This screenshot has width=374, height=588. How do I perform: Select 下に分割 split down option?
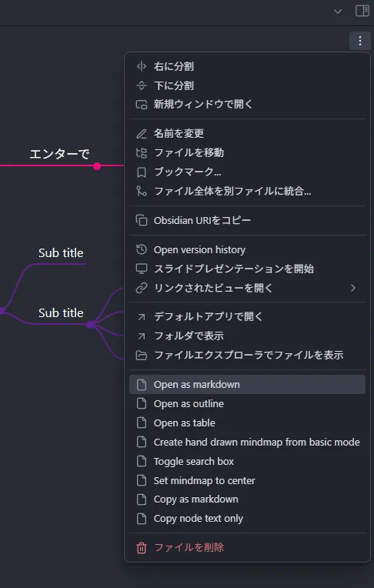[x=247, y=85]
